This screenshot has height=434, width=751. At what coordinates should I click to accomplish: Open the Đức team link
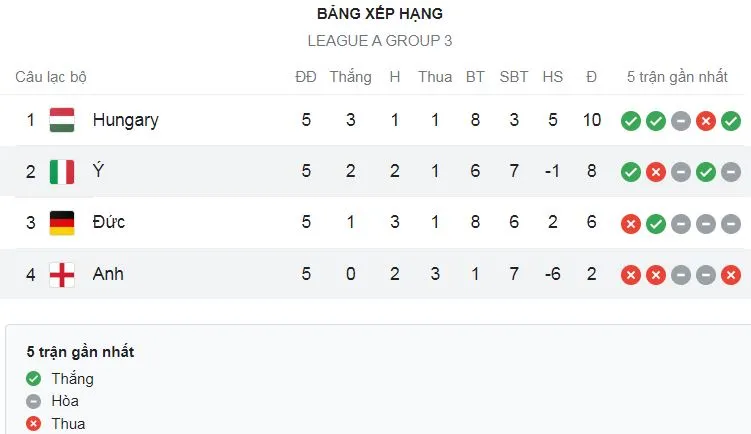108,222
